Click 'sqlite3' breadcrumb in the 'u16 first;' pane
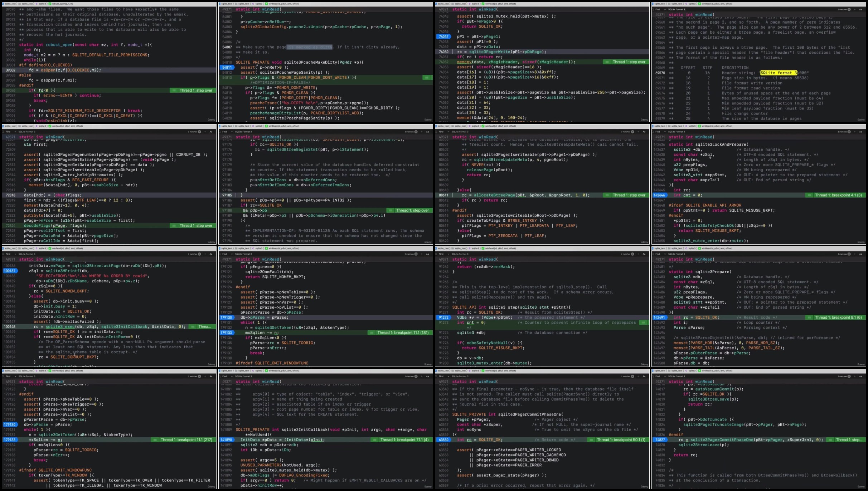The height and width of the screenshot is (491, 868). (x=42, y=126)
